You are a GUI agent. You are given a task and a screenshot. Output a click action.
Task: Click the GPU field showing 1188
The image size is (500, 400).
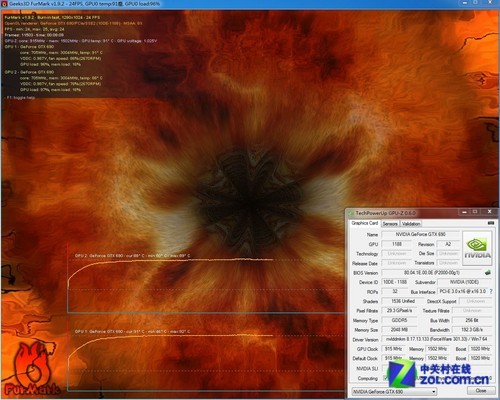coord(397,244)
